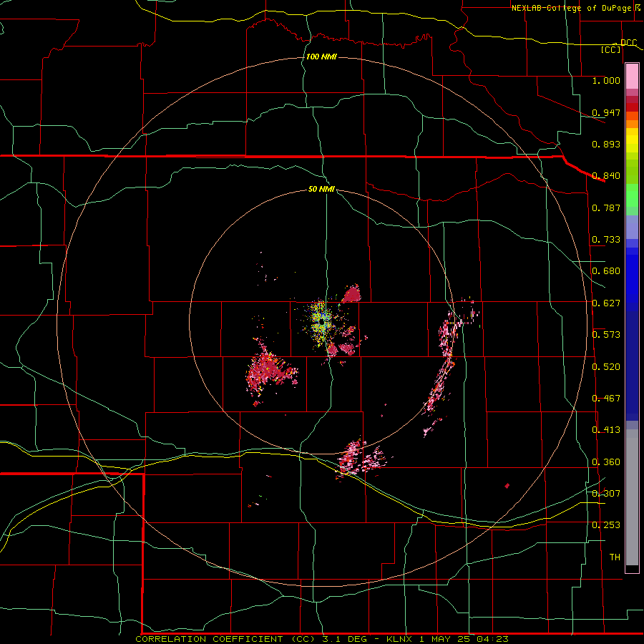Click the [CC] legend unit label
644x644 pixels.
click(611, 49)
